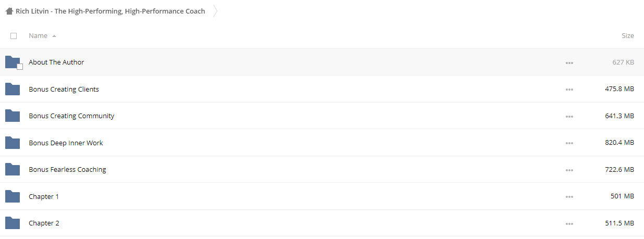This screenshot has height=239, width=644.
Task: Sort files by Name column
Action: 38,35
